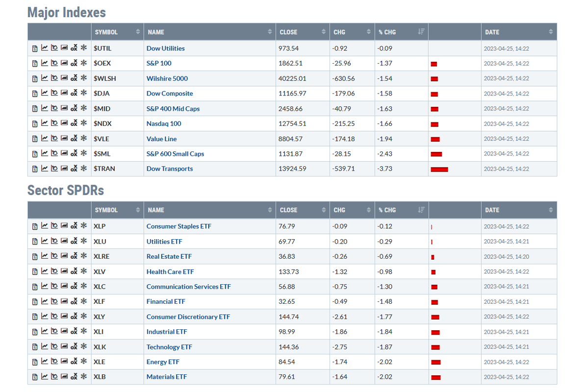Open the Seasonality snowflake icon for $NDX
The width and height of the screenshot is (587, 392).
84,122
